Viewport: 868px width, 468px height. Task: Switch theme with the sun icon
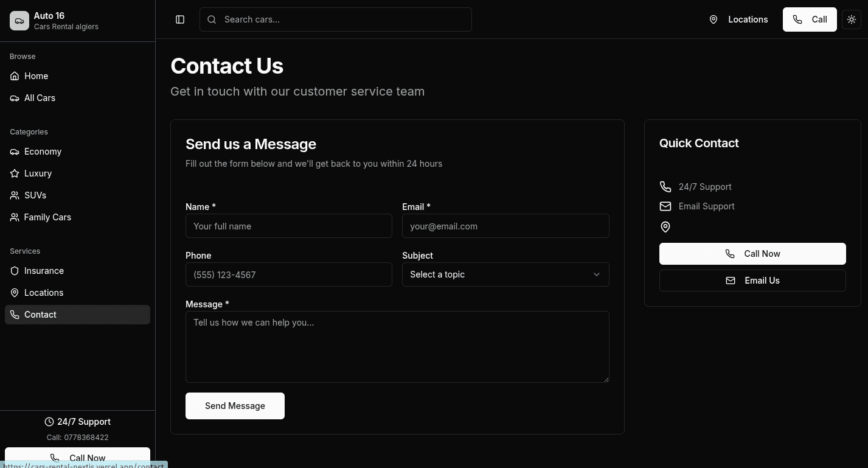pyautogui.click(x=852, y=19)
